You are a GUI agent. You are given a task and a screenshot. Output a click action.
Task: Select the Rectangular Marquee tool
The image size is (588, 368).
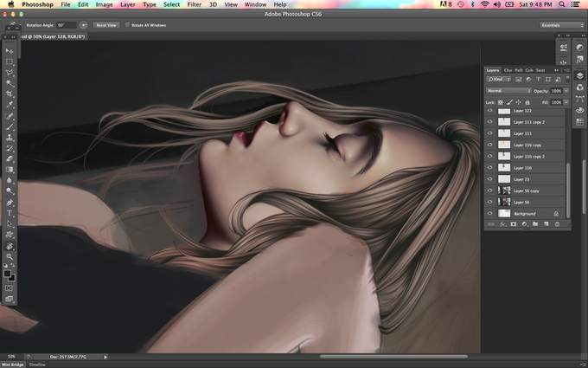pyautogui.click(x=10, y=61)
